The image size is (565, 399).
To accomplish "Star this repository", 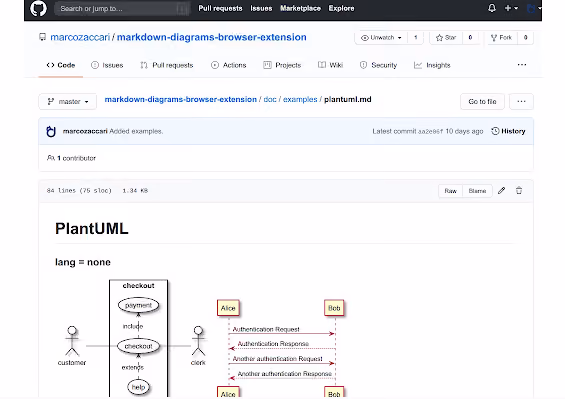I will [x=446, y=37].
